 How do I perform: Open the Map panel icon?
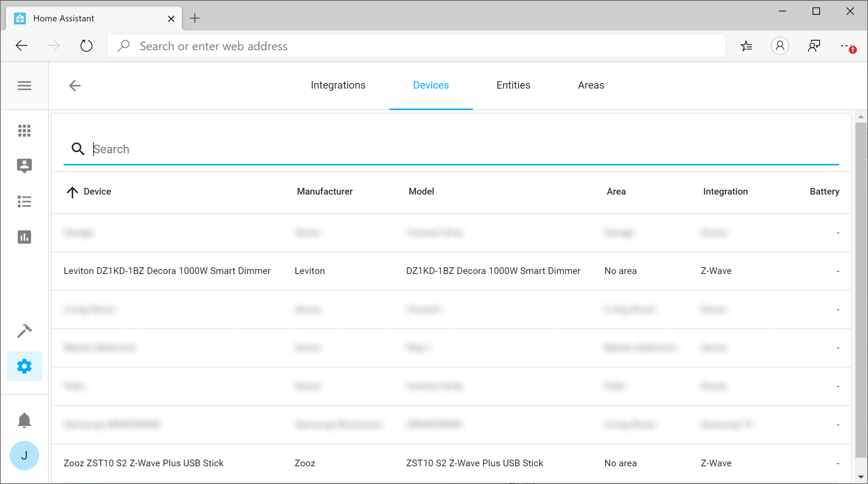[24, 166]
